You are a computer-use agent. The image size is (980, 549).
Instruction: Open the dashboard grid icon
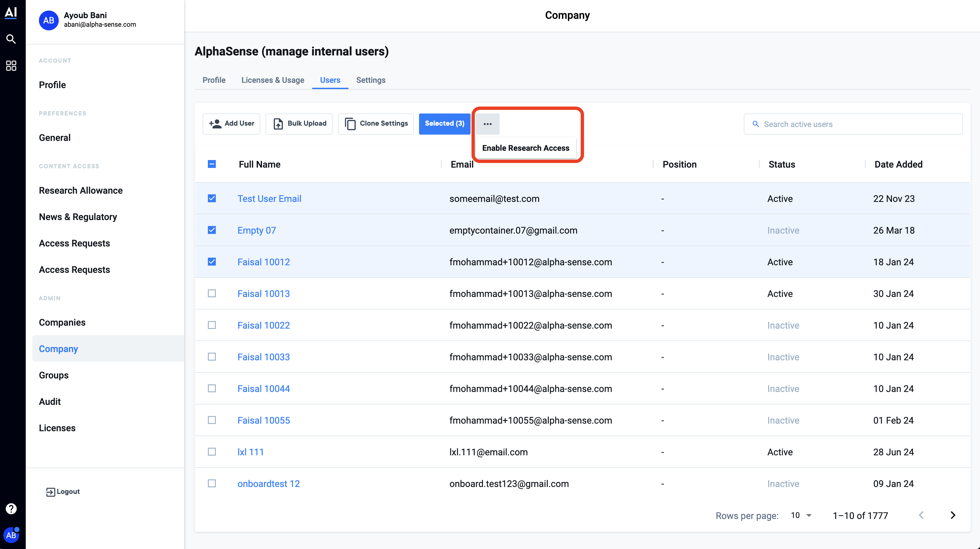[11, 65]
